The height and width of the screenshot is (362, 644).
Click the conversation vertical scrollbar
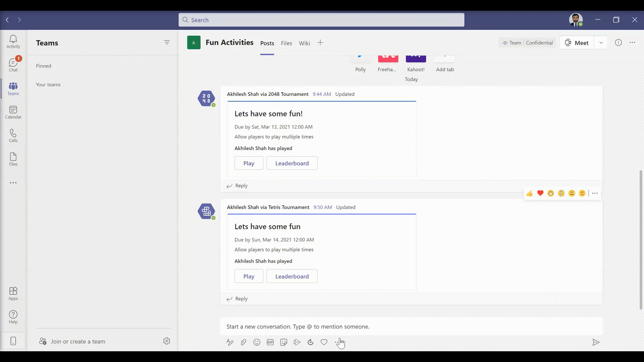pyautogui.click(x=641, y=240)
